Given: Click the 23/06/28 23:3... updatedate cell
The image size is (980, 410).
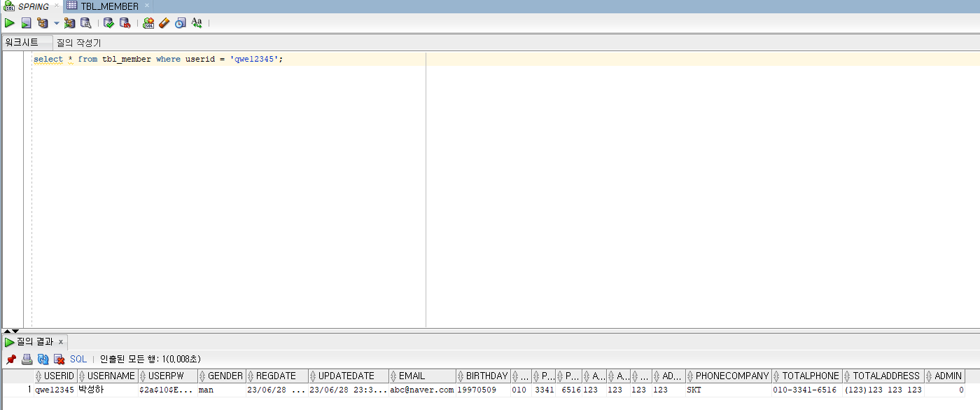Looking at the screenshot, I should coord(349,390).
